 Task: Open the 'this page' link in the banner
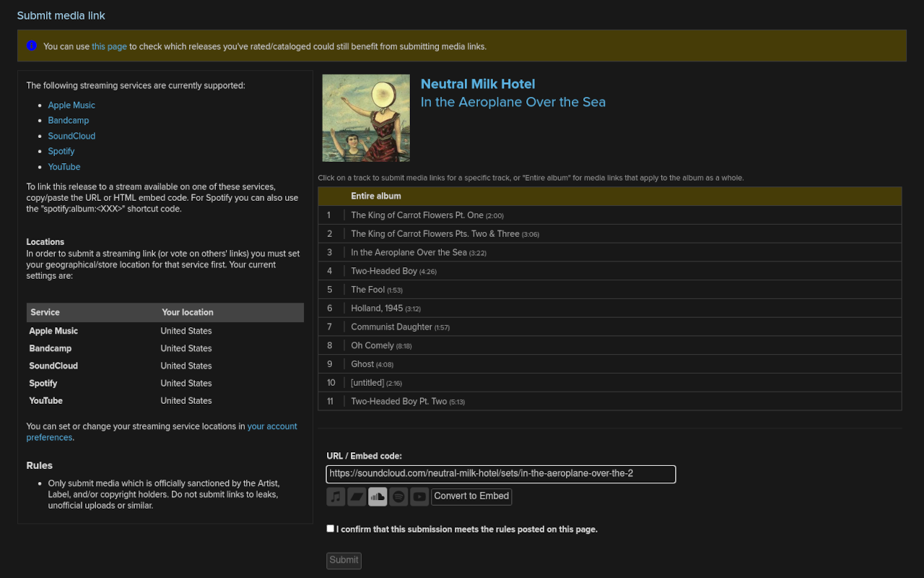[109, 46]
